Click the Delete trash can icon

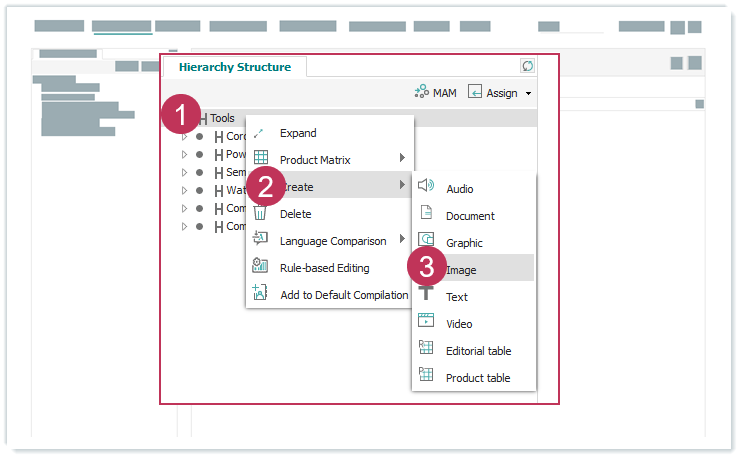click(260, 213)
